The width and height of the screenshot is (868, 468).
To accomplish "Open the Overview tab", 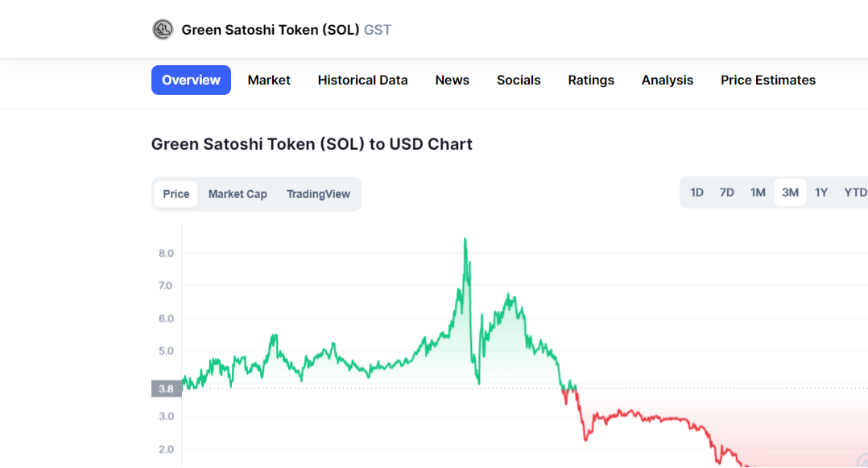I will coord(191,80).
